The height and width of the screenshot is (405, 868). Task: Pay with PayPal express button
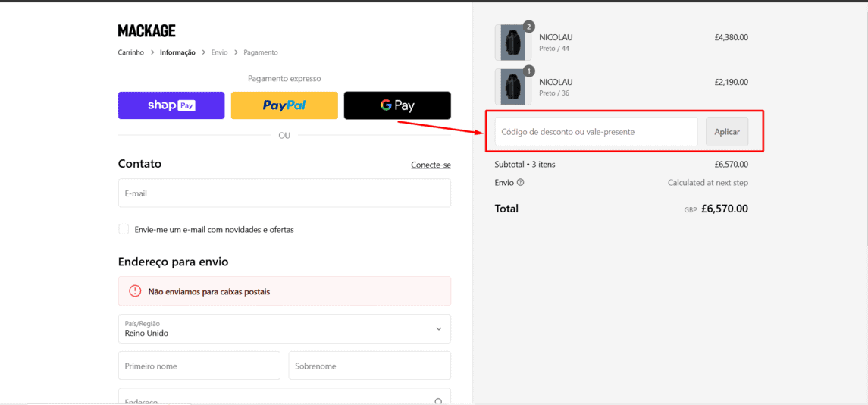tap(284, 105)
